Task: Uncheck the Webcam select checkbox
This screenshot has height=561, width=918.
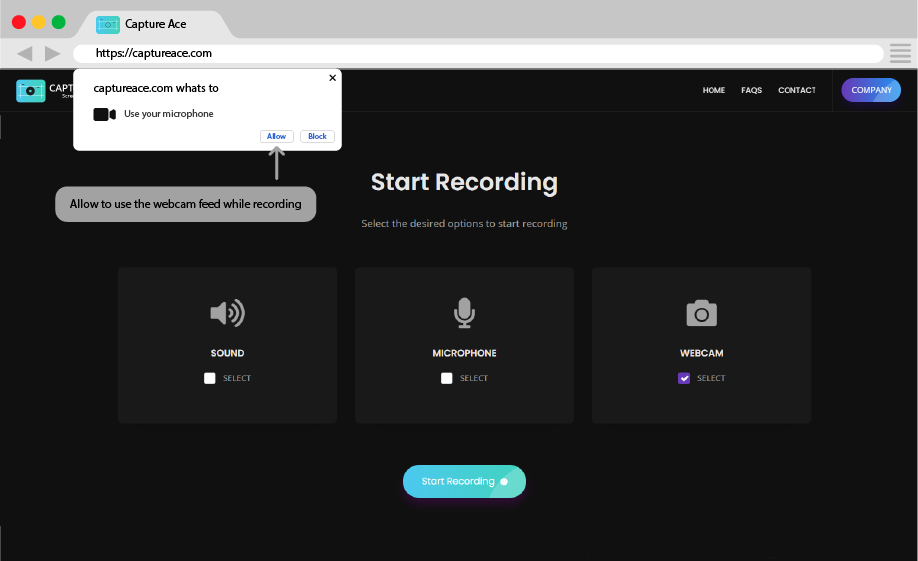Action: click(684, 378)
